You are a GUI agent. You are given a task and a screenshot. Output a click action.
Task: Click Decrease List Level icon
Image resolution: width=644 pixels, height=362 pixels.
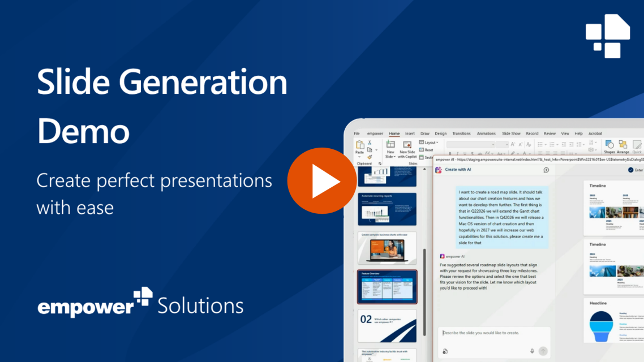pos(564,144)
